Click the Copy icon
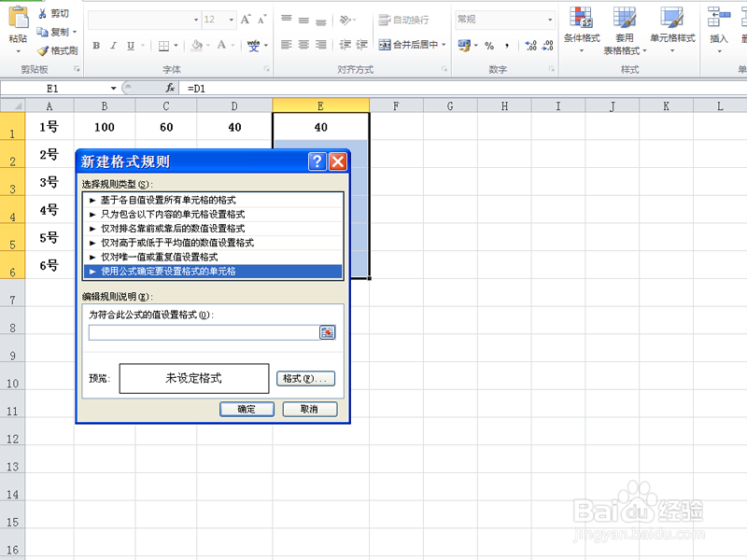 tap(42, 32)
